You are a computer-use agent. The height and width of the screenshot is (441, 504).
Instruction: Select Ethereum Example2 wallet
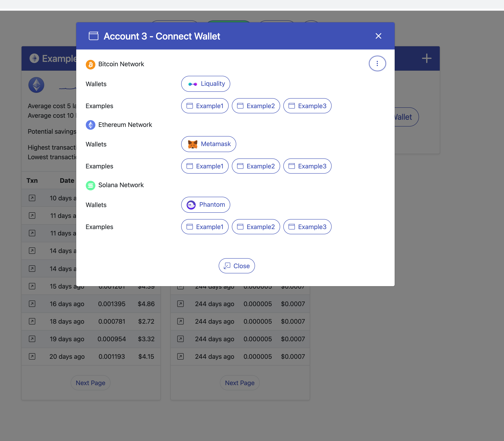click(x=256, y=166)
